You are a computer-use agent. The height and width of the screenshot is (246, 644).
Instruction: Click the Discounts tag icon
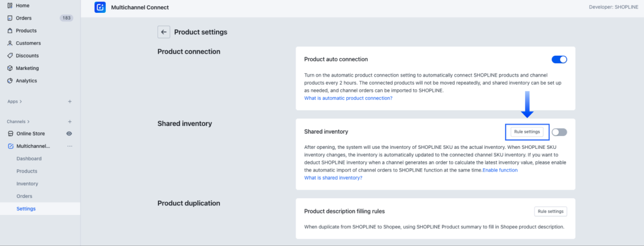click(x=10, y=56)
